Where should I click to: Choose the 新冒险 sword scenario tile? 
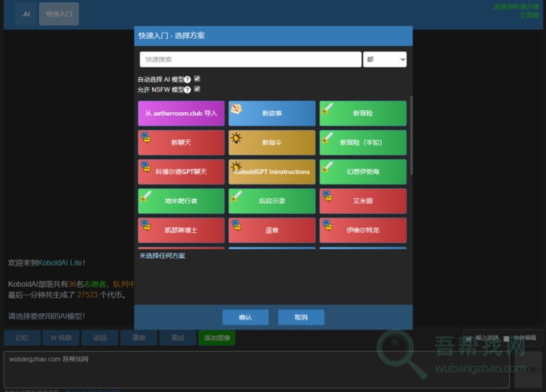coord(363,114)
